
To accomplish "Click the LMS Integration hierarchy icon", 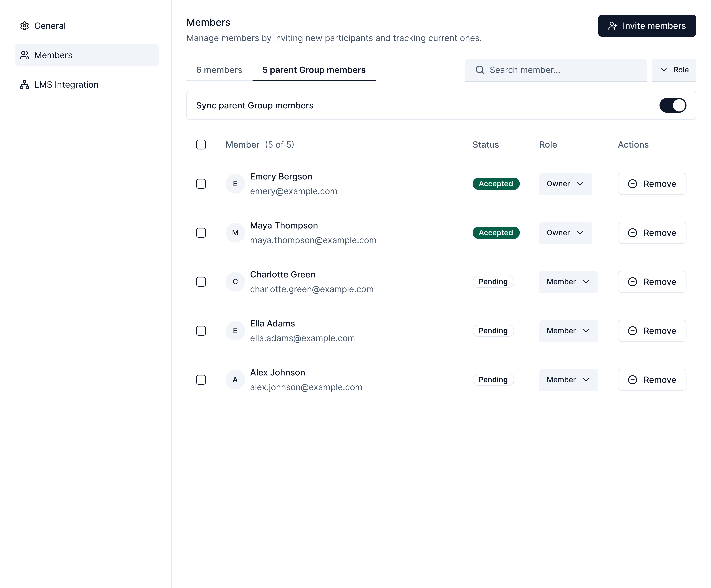I will [x=25, y=85].
